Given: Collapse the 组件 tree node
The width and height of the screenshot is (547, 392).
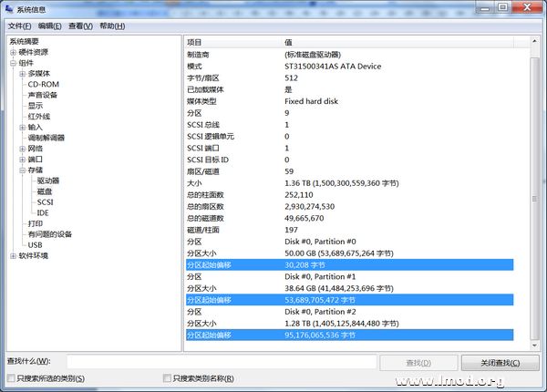Looking at the screenshot, I should click(x=13, y=63).
